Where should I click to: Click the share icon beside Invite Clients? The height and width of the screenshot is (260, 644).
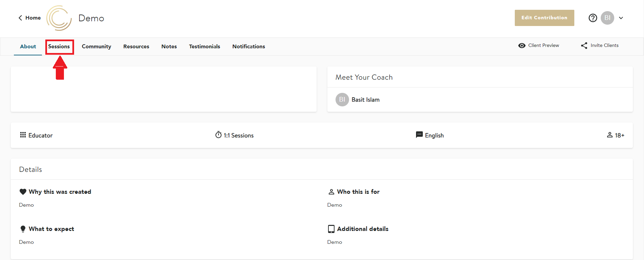pos(584,46)
